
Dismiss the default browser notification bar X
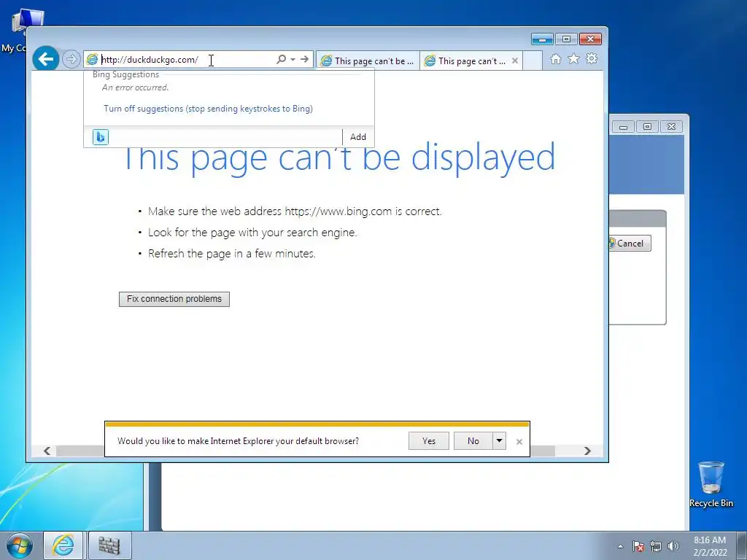(519, 442)
